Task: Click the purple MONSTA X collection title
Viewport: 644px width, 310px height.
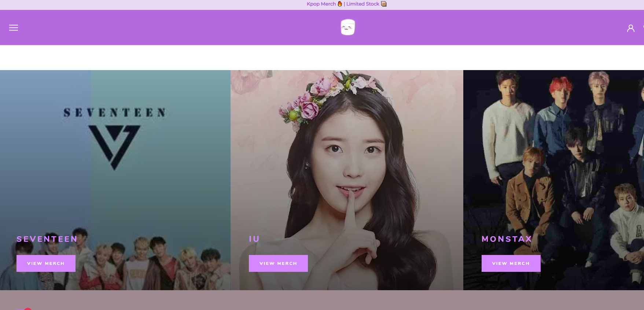Action: pos(507,239)
